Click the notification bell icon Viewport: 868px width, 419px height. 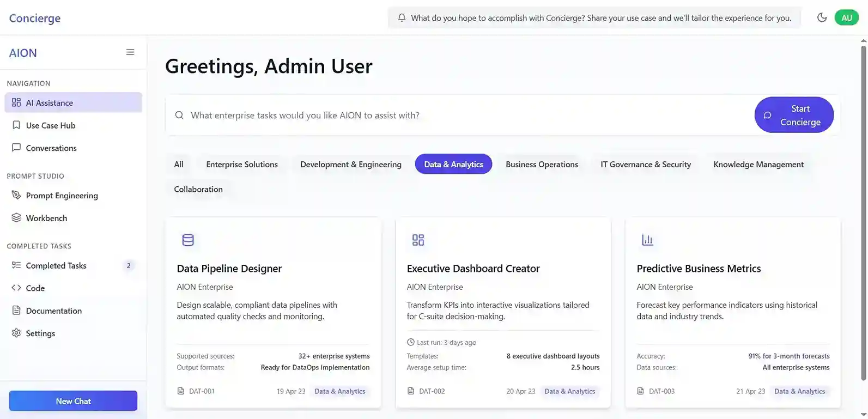coord(402,17)
